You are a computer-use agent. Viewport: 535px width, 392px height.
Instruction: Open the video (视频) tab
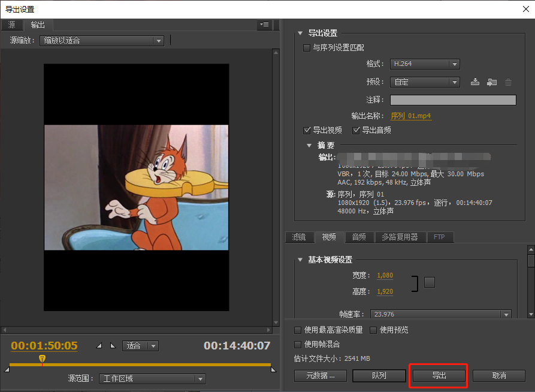pyautogui.click(x=330, y=237)
